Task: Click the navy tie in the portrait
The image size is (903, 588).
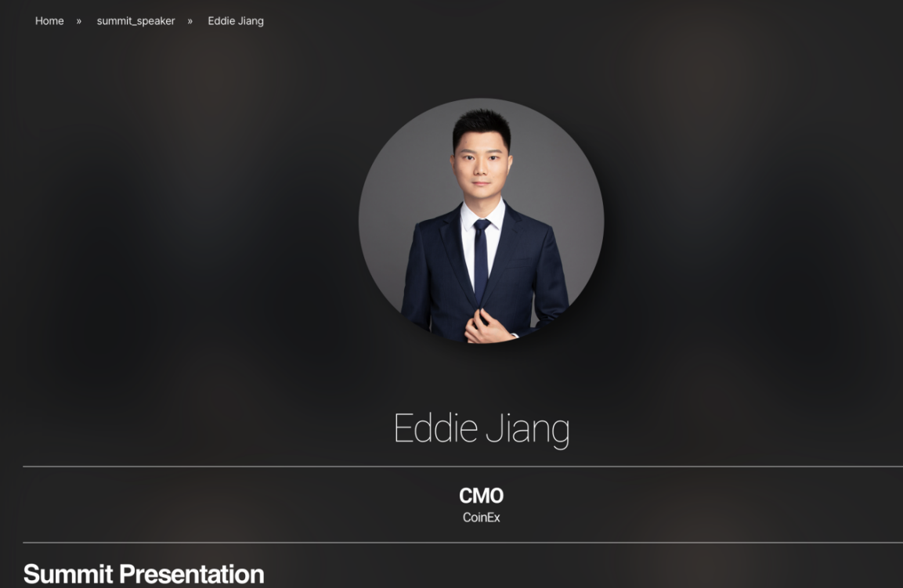Action: point(482,260)
